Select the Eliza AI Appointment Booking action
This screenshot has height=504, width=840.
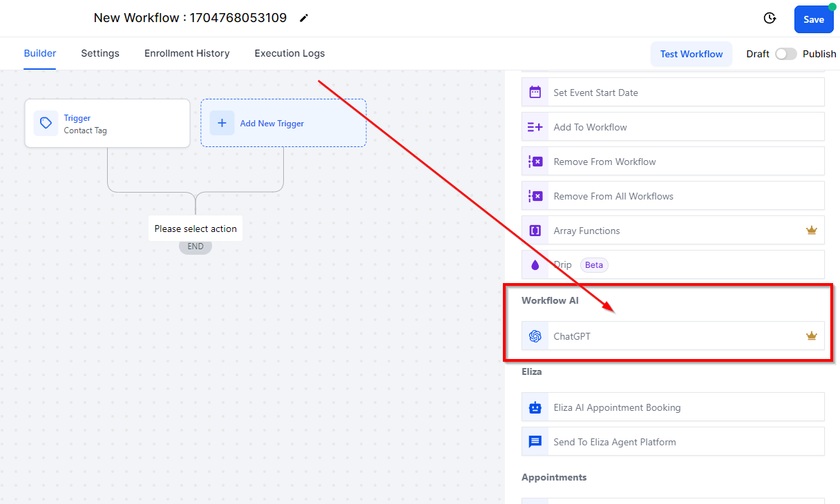click(673, 407)
